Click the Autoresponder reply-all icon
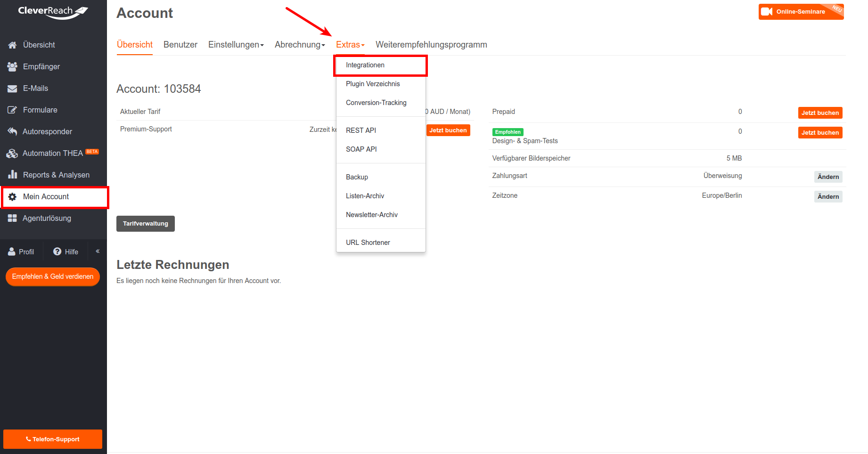Screen dimensions: 868x454 pos(12,131)
